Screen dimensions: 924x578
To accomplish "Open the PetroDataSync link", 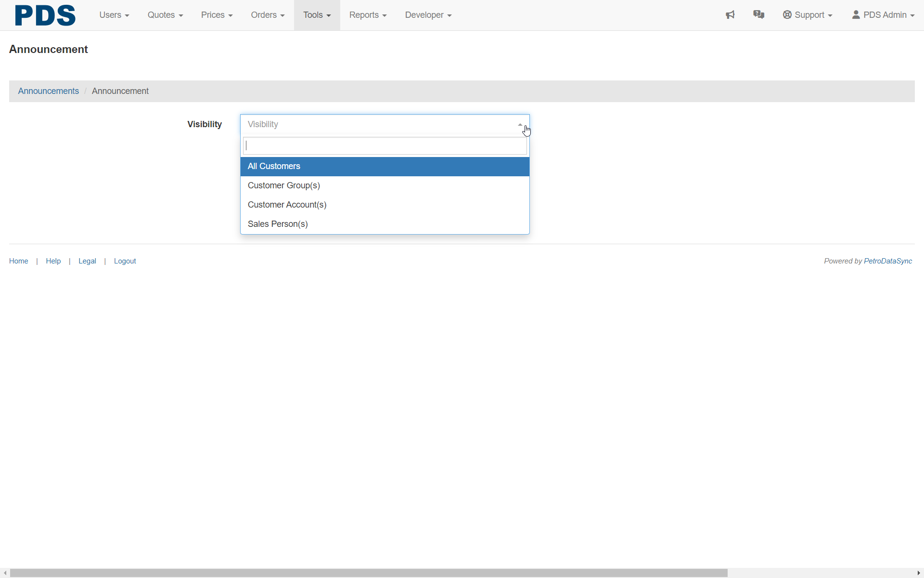I will tap(888, 261).
